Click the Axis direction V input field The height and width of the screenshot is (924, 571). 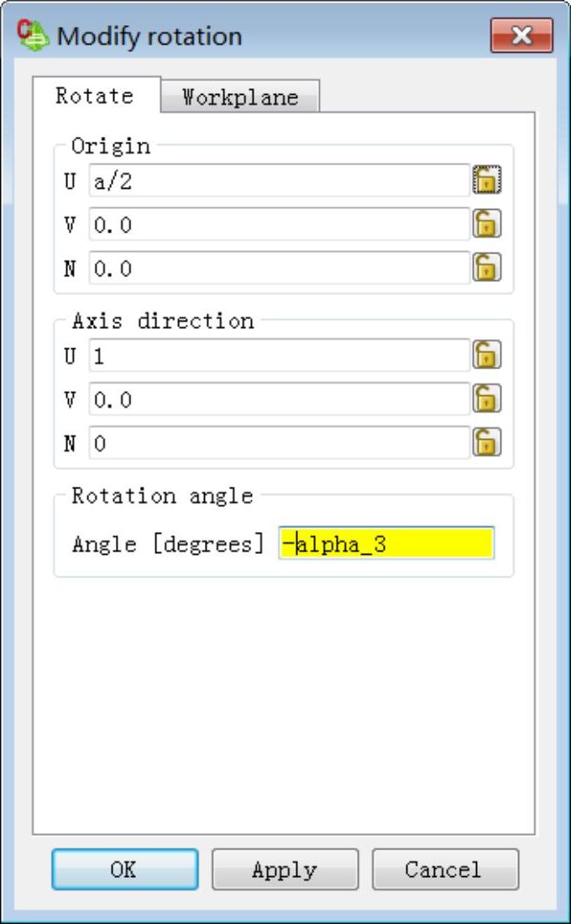pos(278,399)
